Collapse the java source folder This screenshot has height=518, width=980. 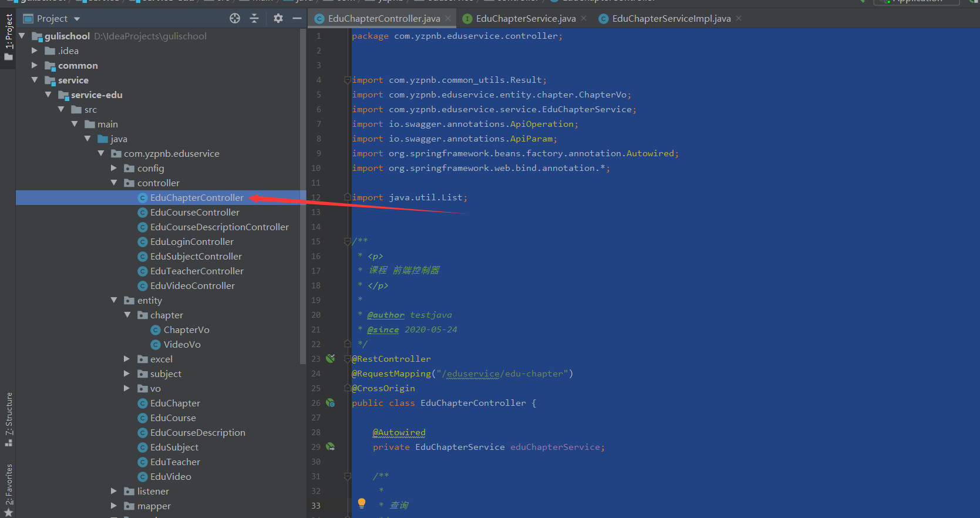pyautogui.click(x=87, y=139)
